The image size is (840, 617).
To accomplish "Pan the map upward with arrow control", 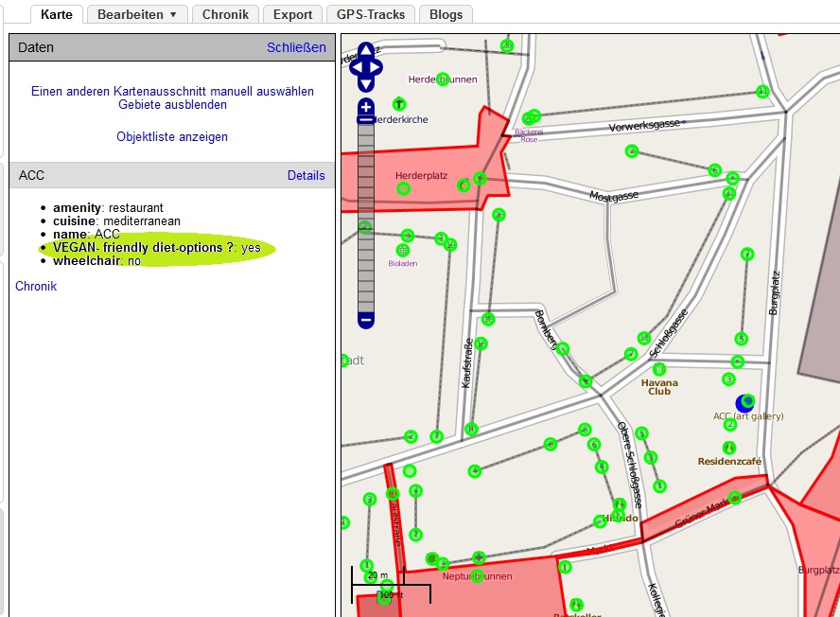I will (x=366, y=52).
